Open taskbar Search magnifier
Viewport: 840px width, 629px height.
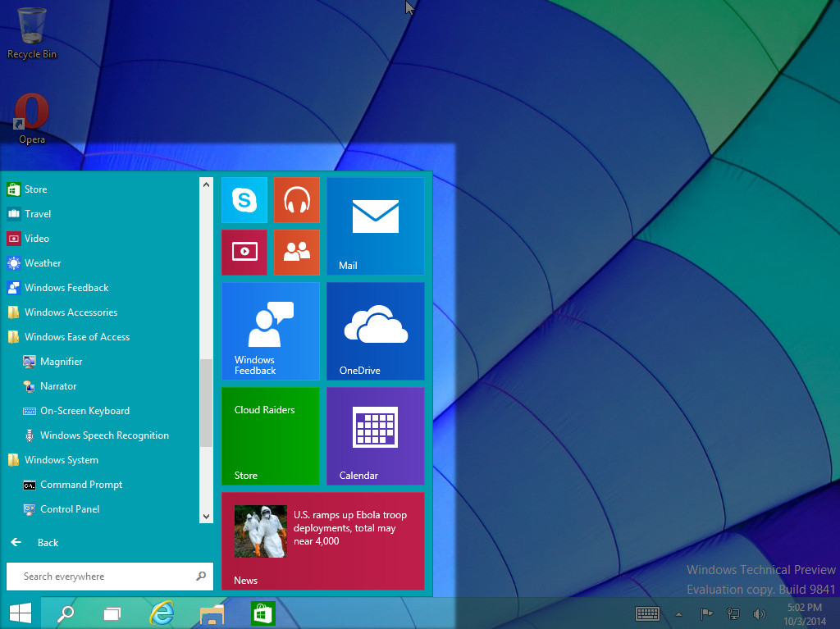66,613
